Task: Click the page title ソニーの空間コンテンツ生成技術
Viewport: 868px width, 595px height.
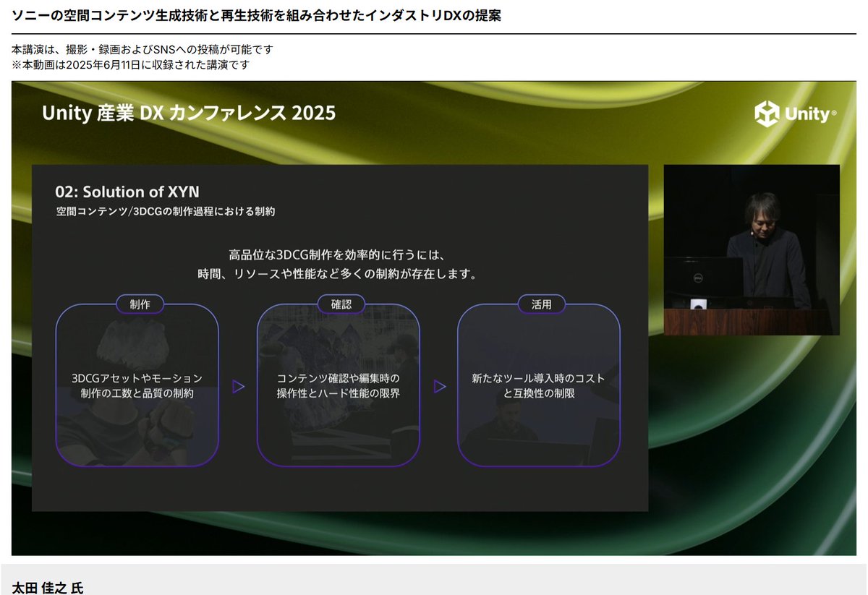Action: pos(257,15)
